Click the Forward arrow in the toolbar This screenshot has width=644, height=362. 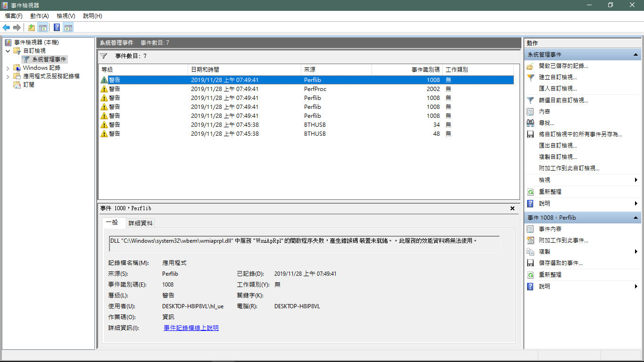coord(17,27)
